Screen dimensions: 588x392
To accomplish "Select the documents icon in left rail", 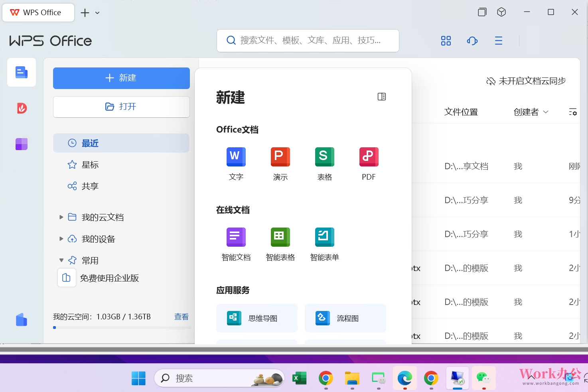I will [22, 72].
